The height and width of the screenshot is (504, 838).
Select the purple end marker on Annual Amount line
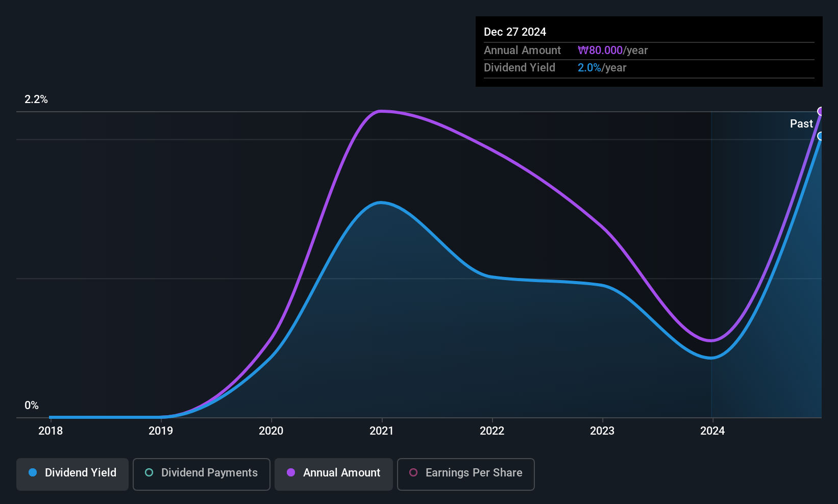point(821,111)
